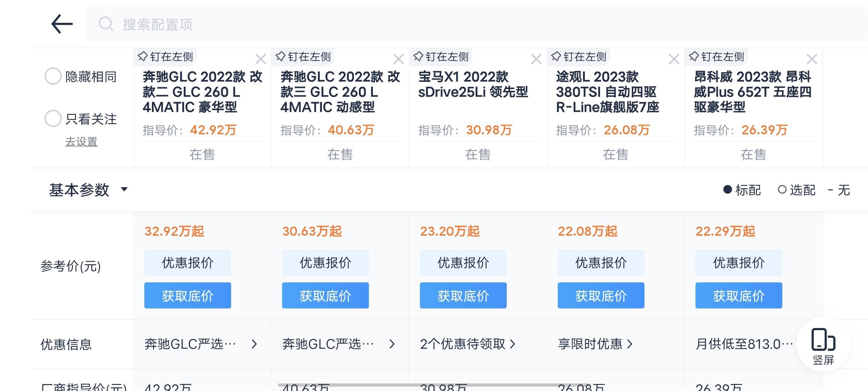Remove 昂科威 column with X

[812, 59]
